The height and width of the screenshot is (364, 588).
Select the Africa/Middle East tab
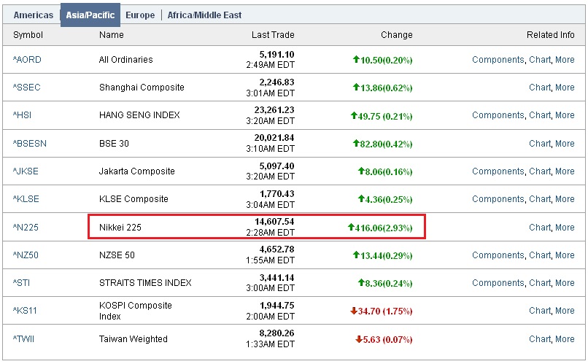[204, 15]
